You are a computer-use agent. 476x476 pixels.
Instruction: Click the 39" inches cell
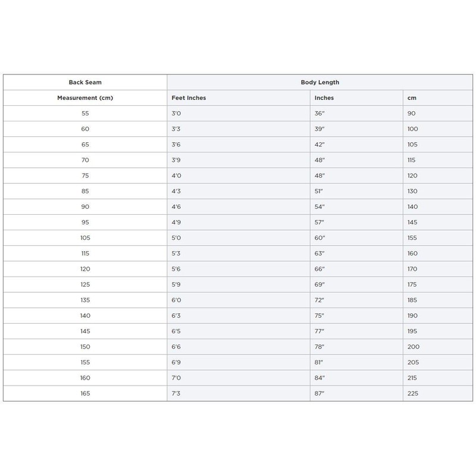click(320, 129)
